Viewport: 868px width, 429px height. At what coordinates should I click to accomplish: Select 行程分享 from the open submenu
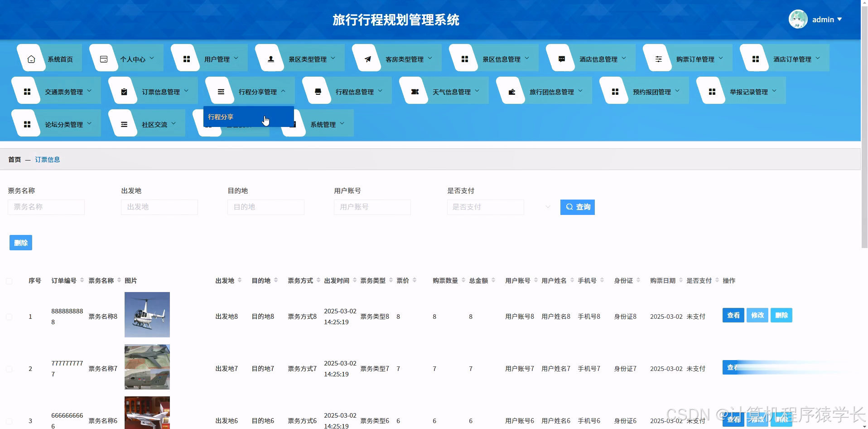click(221, 117)
